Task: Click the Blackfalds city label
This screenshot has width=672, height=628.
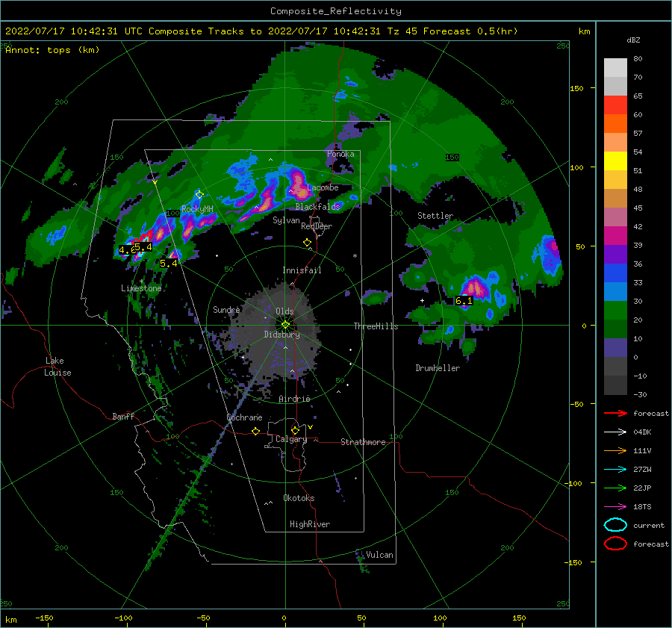Action: point(317,207)
